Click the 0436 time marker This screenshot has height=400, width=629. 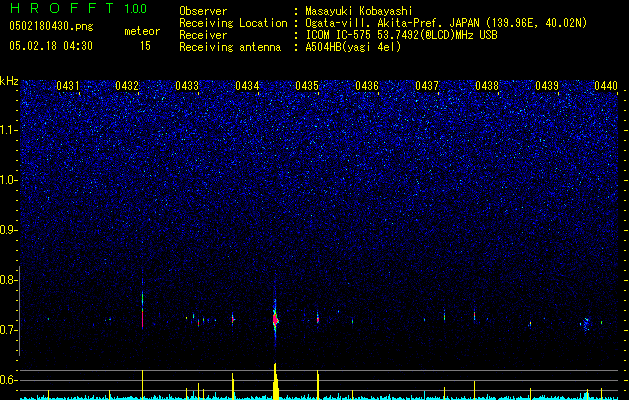[367, 86]
